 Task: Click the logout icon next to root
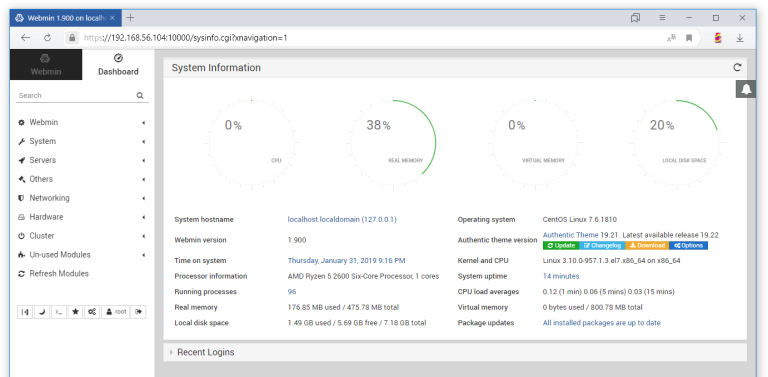pos(139,312)
